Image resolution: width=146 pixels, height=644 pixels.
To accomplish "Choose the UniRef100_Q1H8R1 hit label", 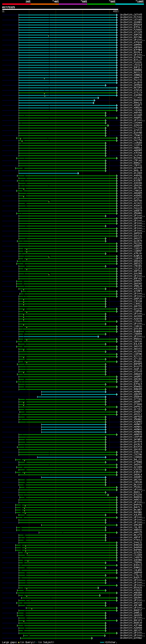I will tap(131, 22).
